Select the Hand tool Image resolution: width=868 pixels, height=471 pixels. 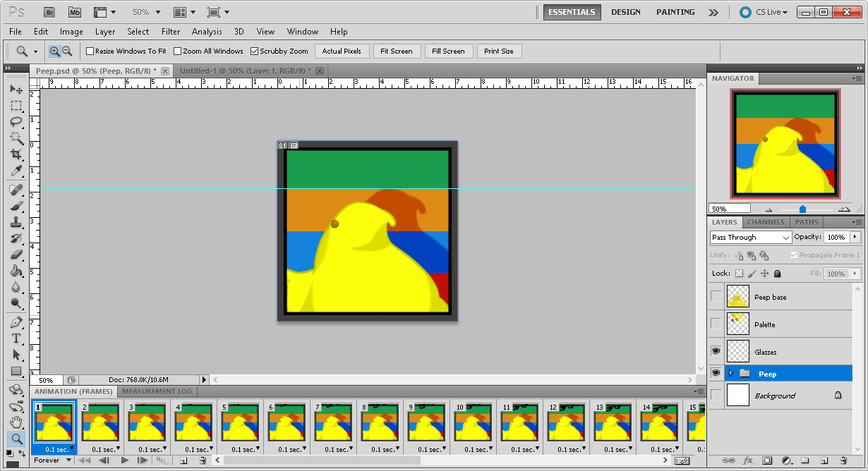[x=16, y=422]
